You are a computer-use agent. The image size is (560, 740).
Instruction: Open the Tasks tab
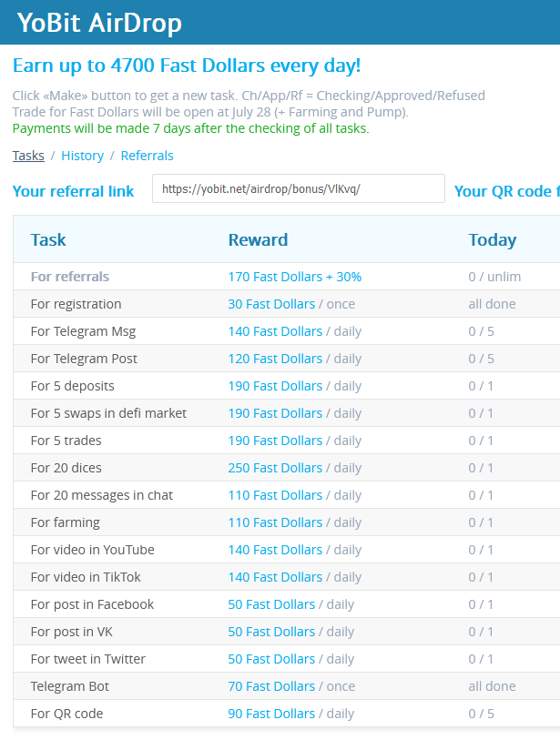pyautogui.click(x=28, y=156)
